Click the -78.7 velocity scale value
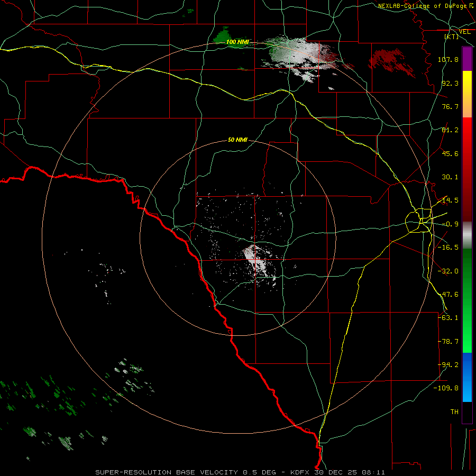This screenshot has height=476, width=476. tap(448, 342)
